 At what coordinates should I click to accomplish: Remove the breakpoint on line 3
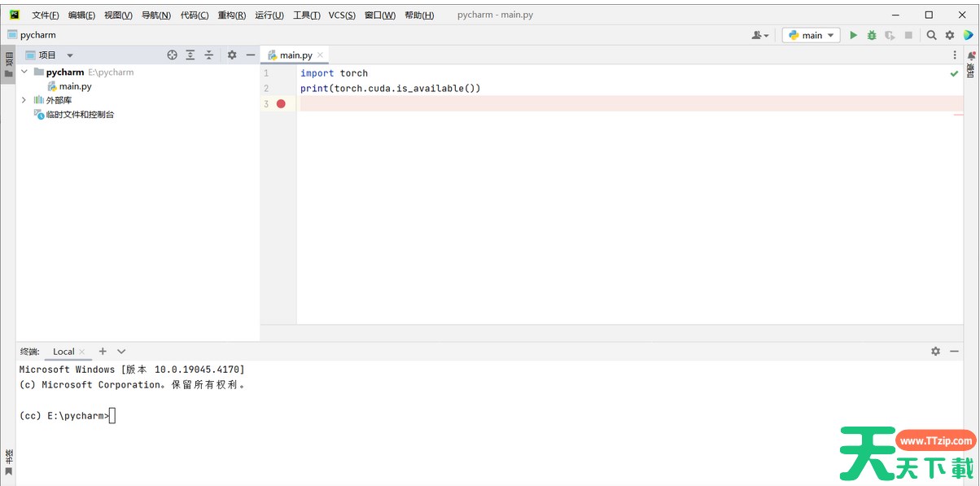point(281,103)
